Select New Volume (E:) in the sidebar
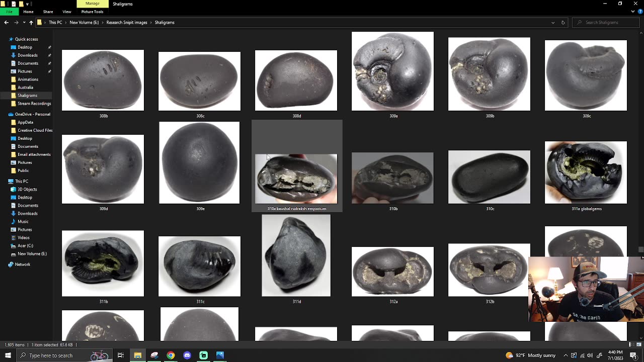This screenshot has height=362, width=644. (32, 254)
